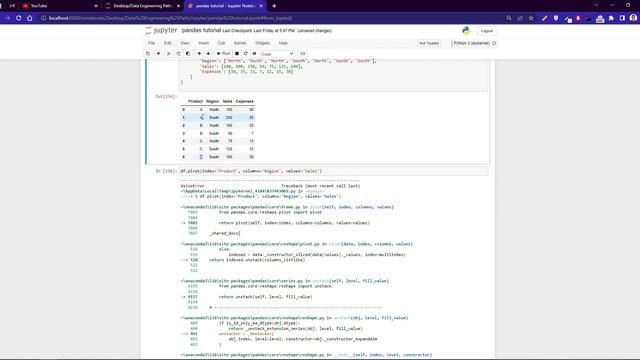Reload the page
The width and height of the screenshot is (640, 360).
18,18
